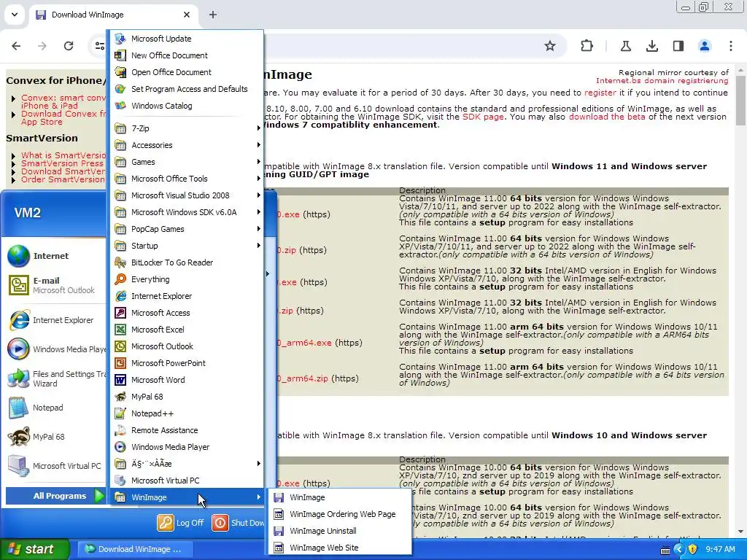Open a new browser tab
The image size is (747, 560).
pyautogui.click(x=213, y=15)
